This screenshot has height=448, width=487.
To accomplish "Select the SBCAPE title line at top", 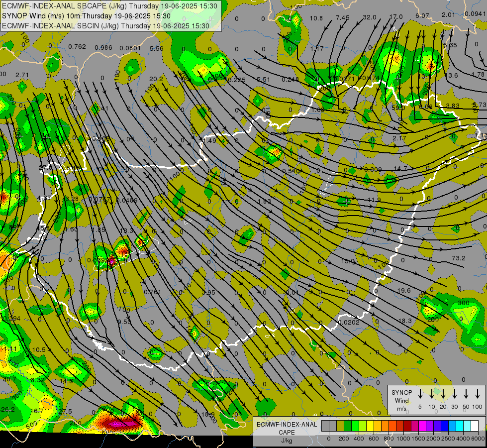I will click(x=109, y=6).
